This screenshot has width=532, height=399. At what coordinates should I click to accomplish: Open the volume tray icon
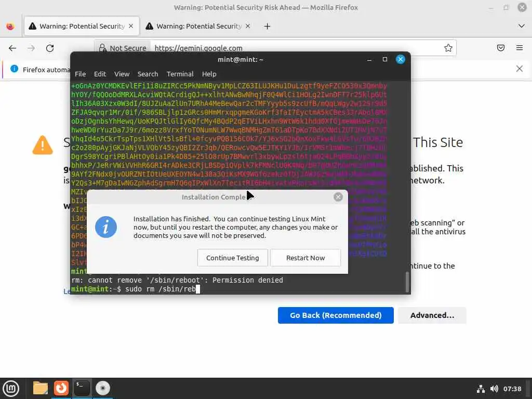click(494, 389)
